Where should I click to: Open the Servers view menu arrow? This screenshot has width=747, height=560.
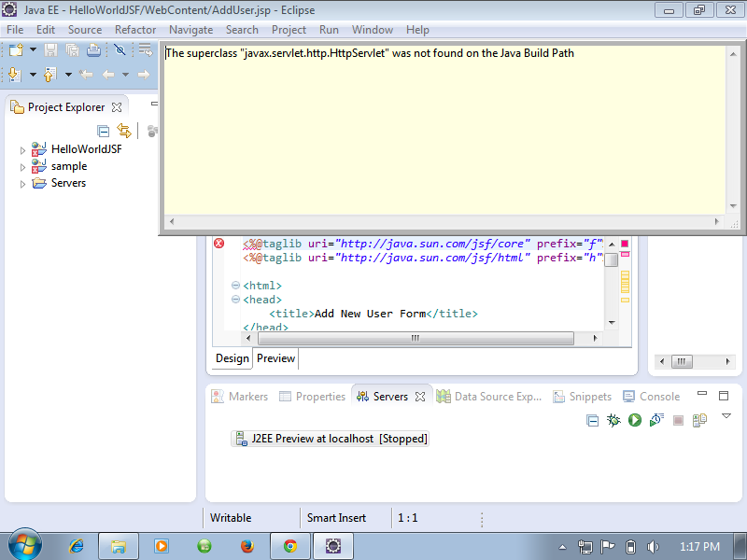tap(726, 416)
